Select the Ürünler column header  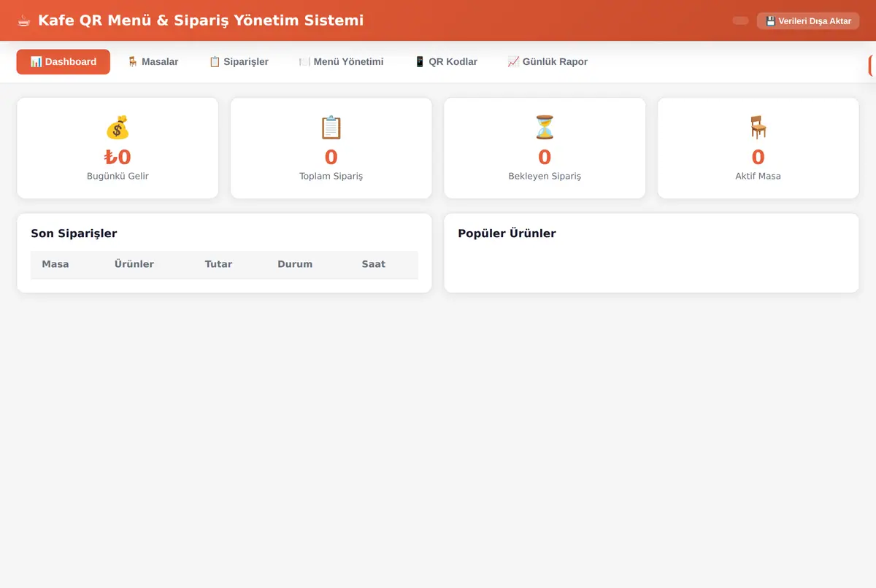tap(134, 264)
